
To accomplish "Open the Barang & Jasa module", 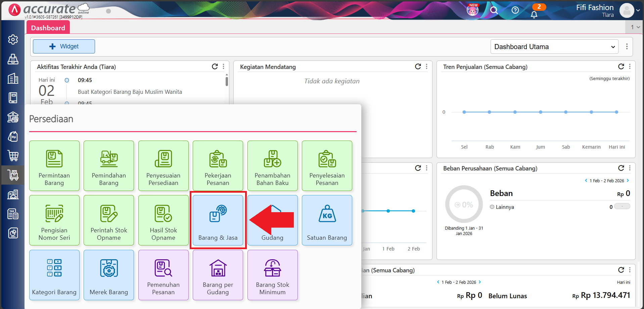I will point(218,220).
